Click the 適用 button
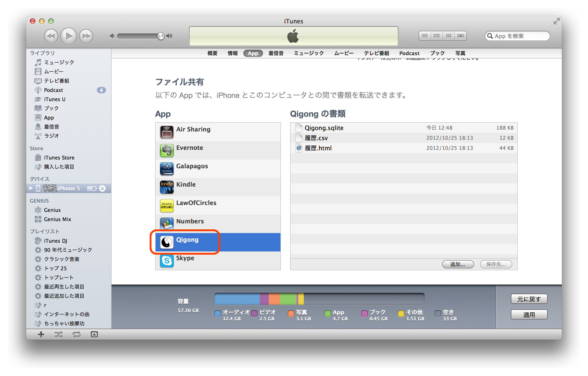Image resolution: width=588 pixels, height=376 pixels. pyautogui.click(x=529, y=315)
